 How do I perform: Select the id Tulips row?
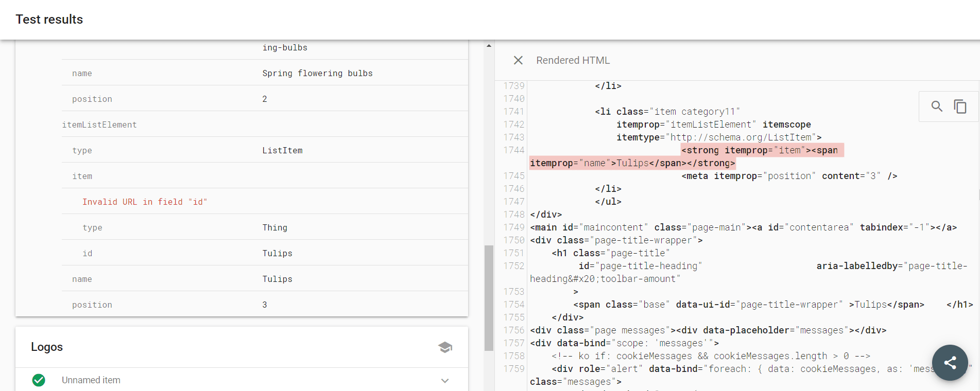click(x=265, y=254)
